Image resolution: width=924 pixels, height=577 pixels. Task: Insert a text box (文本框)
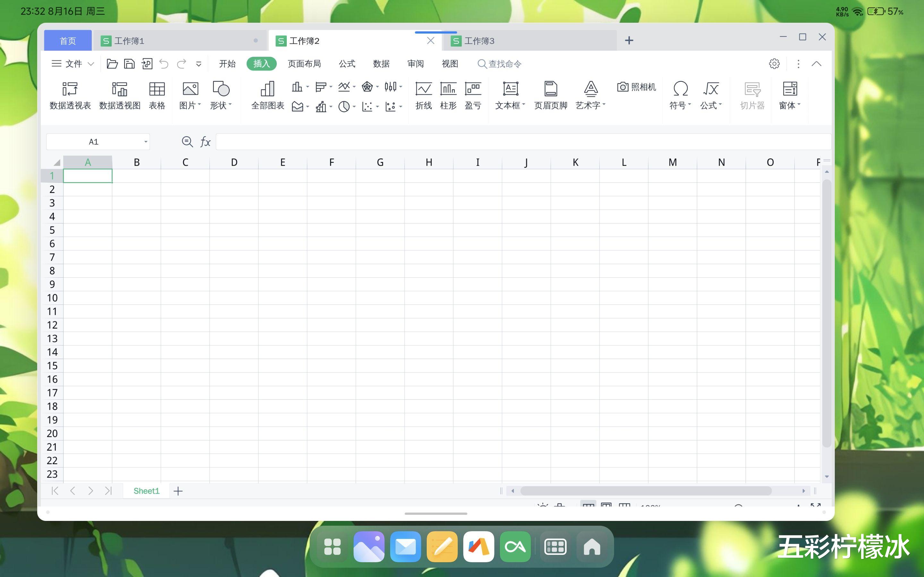click(510, 96)
